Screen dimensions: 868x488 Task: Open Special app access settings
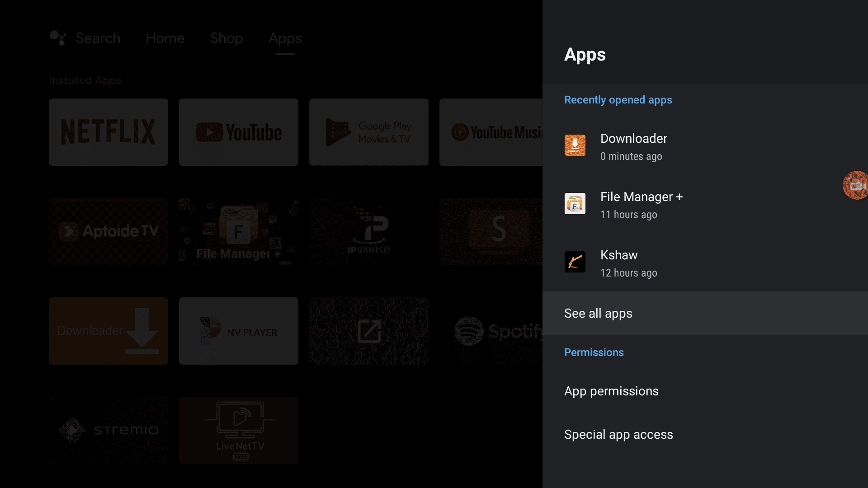[618, 434]
